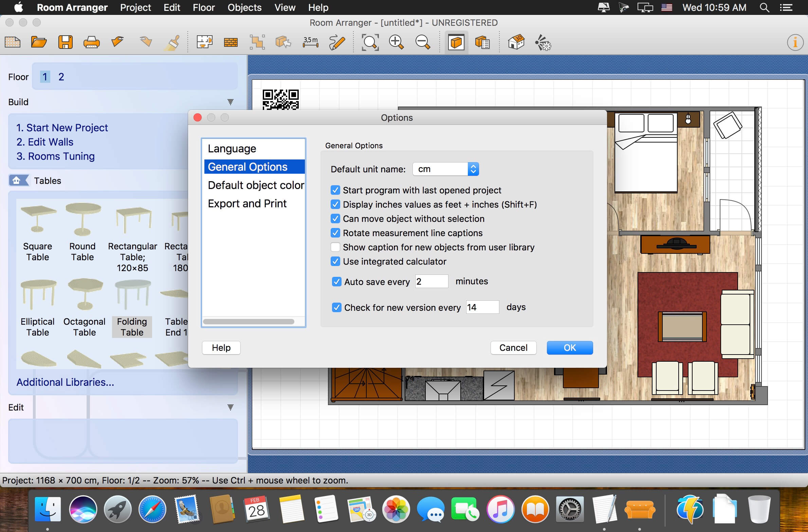Click the Print icon in toolbar
The image size is (808, 532).
(x=91, y=42)
